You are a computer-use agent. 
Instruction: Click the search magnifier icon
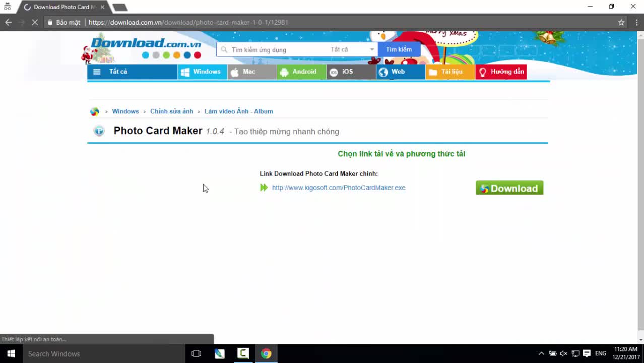(224, 49)
